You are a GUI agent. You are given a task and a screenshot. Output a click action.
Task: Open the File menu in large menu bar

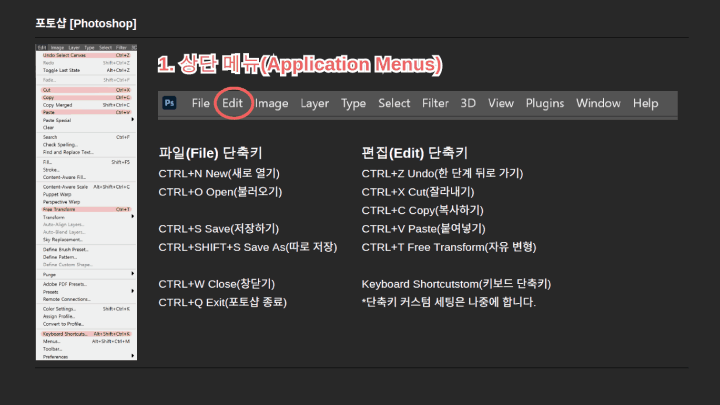click(201, 103)
